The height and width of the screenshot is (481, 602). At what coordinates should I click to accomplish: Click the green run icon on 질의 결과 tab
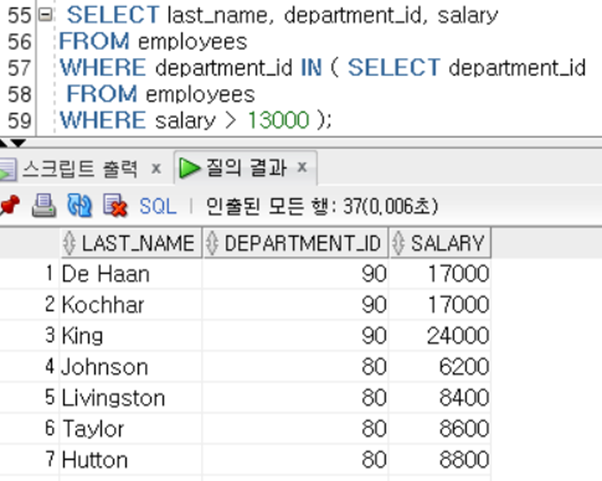coord(190,168)
